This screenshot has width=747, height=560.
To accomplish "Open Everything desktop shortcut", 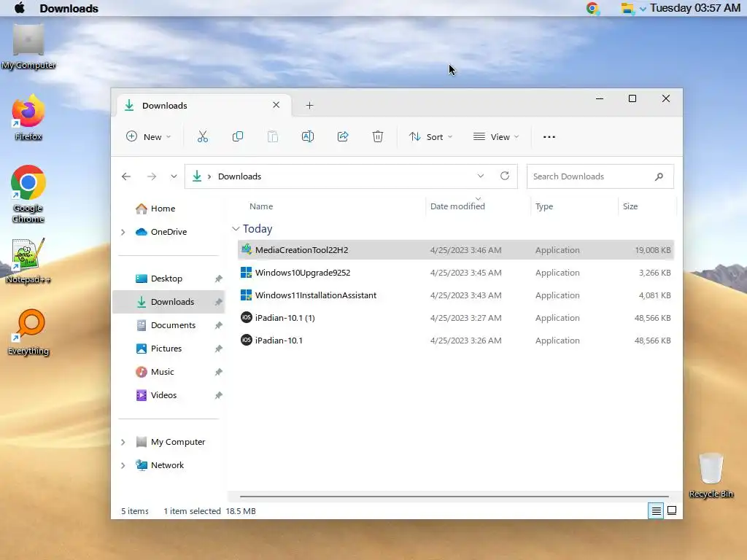I will click(28, 332).
